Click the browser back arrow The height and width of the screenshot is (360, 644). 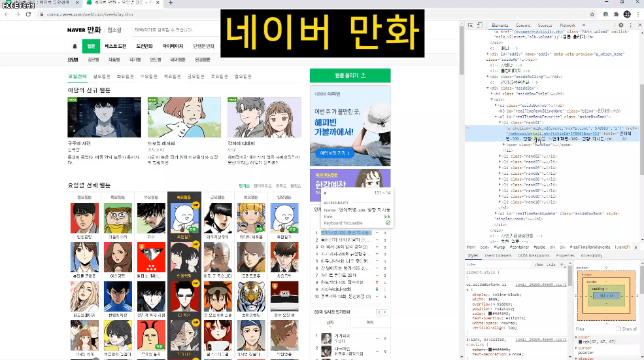[7, 14]
